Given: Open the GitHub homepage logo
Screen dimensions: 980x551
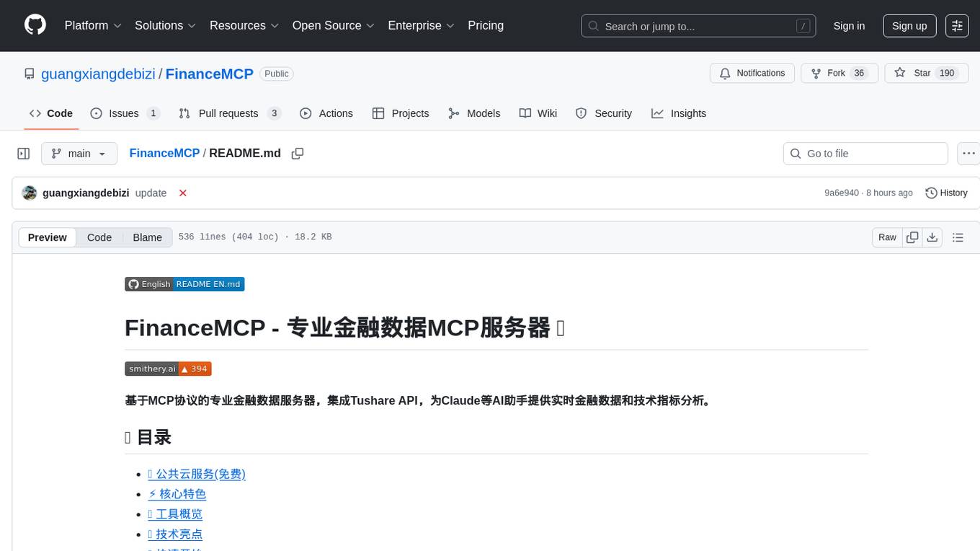Looking at the screenshot, I should tap(35, 25).
